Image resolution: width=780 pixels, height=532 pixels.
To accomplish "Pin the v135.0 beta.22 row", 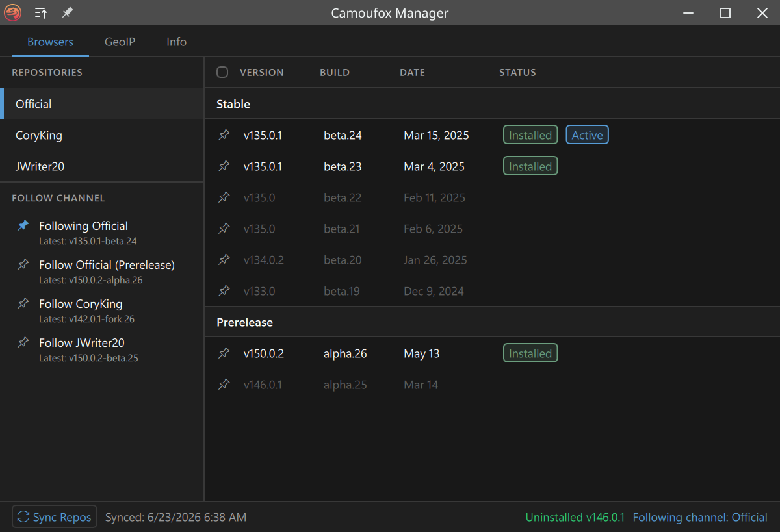I will click(x=224, y=197).
